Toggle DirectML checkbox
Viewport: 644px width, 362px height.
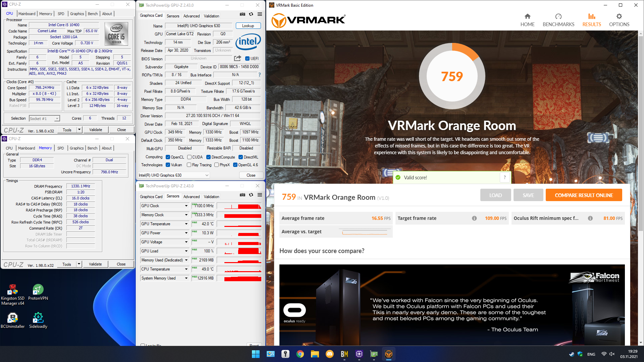(240, 157)
